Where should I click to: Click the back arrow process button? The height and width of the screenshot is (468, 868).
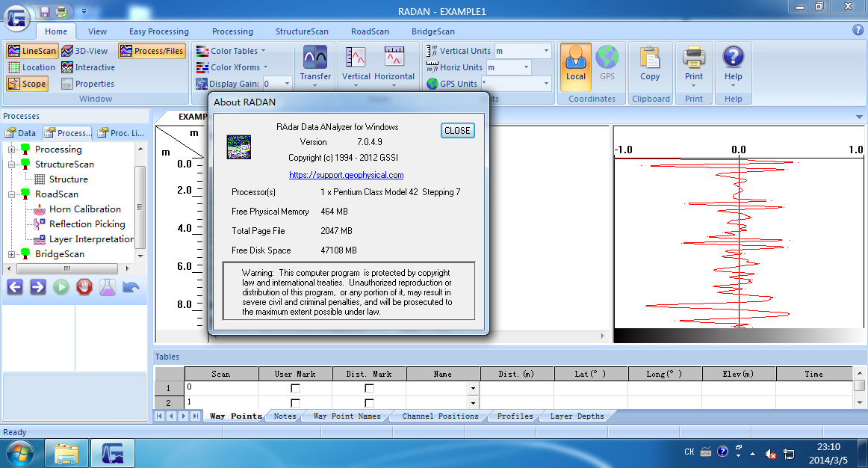click(x=15, y=287)
